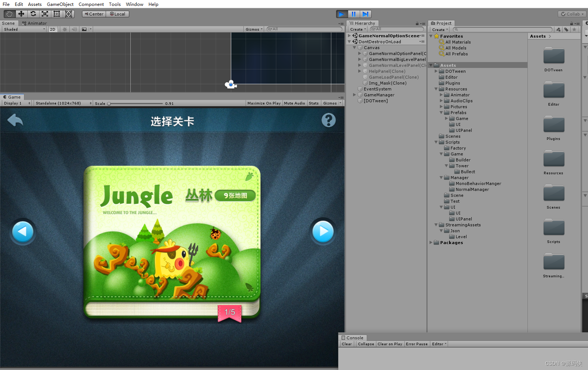Open the DOTween folder icon in Assets grid
This screenshot has height=370, width=588.
tap(554, 56)
